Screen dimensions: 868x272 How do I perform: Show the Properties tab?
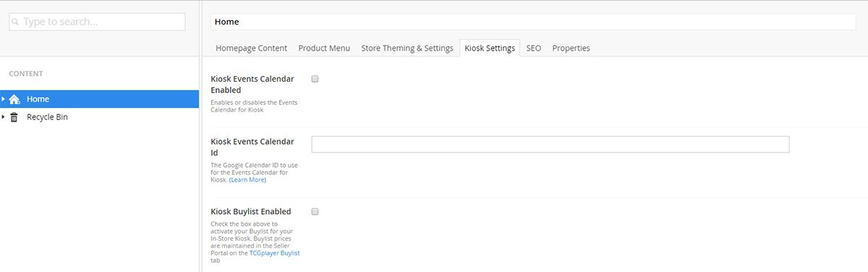pyautogui.click(x=571, y=48)
